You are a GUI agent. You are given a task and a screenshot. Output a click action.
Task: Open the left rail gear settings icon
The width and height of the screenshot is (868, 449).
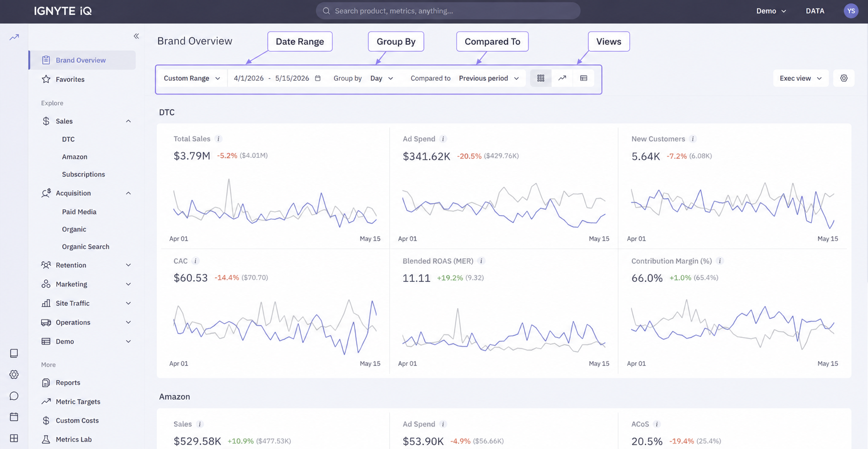point(14,374)
